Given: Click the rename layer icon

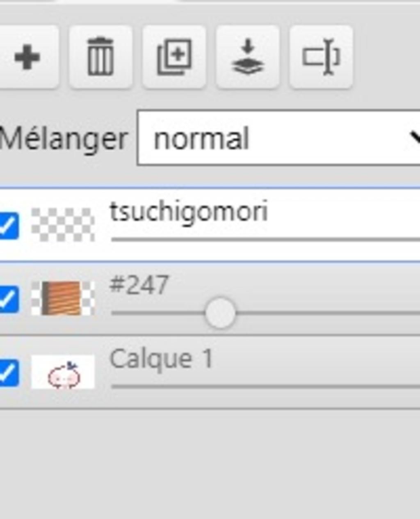Looking at the screenshot, I should 321,57.
